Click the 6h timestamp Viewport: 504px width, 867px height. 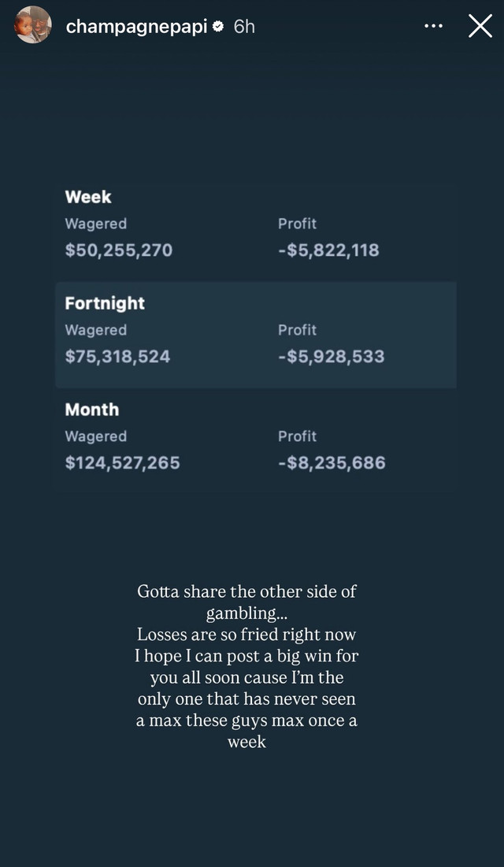pos(244,26)
